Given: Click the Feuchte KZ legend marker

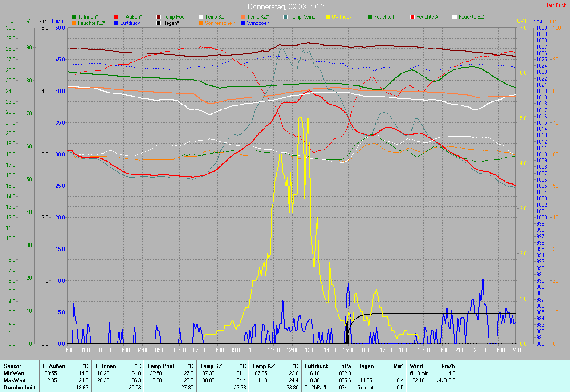Looking at the screenshot, I should (x=74, y=23).
